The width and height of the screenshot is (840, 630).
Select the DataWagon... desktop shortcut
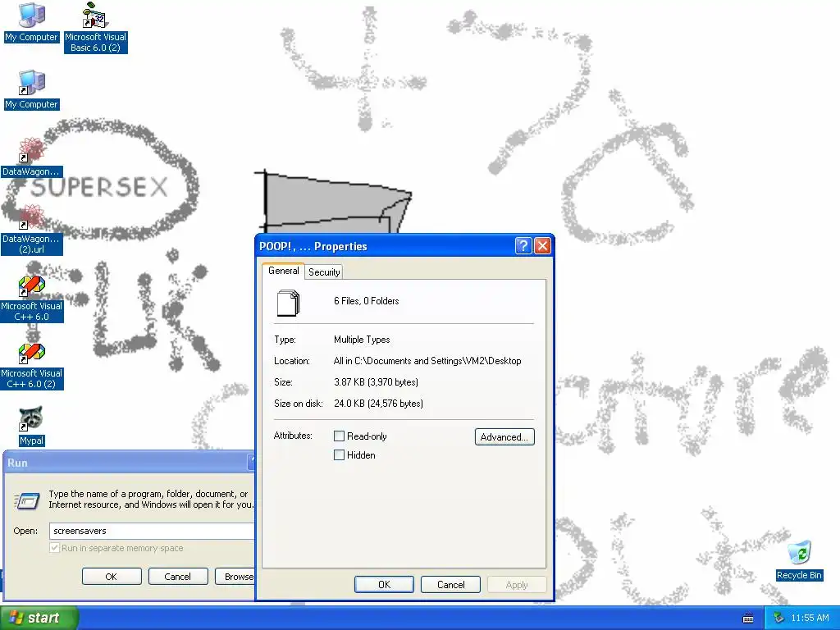tap(32, 157)
